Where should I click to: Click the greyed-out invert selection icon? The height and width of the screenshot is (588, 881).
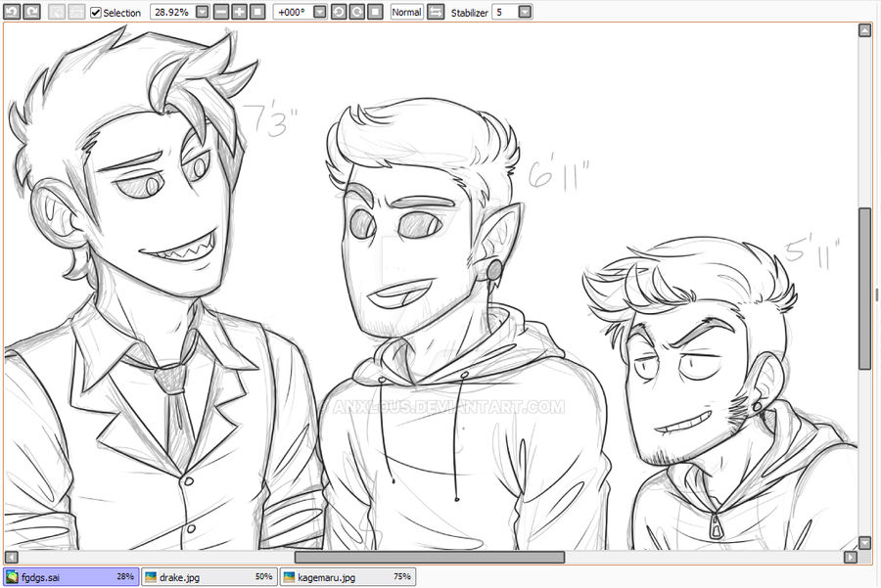click(x=76, y=12)
